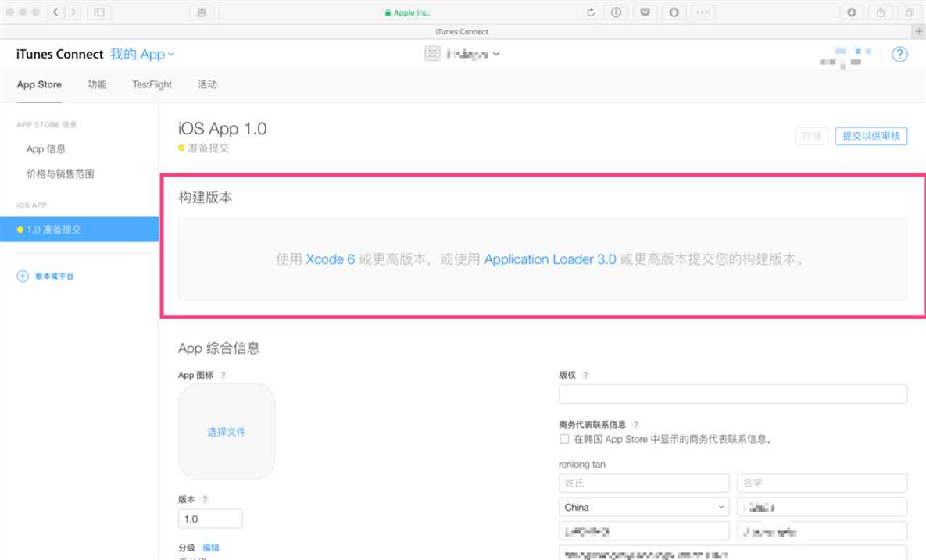Go forward with Safari's forward arrow
The image size is (926, 560).
[x=73, y=12]
